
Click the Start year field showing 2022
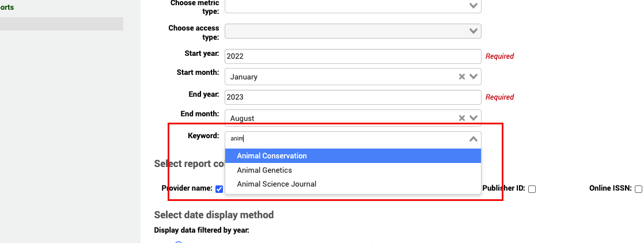353,56
